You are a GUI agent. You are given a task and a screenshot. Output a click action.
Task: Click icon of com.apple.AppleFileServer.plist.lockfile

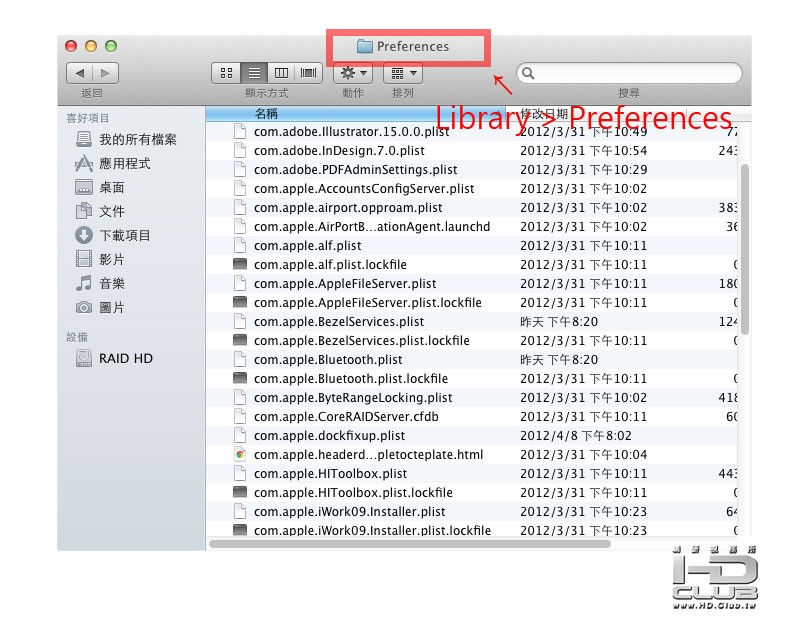click(x=240, y=302)
